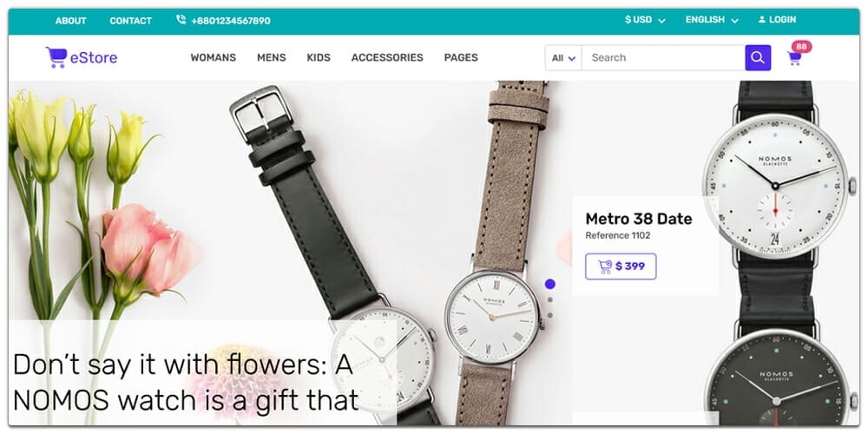Select the second slider pagination dot
Screen dimensions: 868x434
coord(549,300)
